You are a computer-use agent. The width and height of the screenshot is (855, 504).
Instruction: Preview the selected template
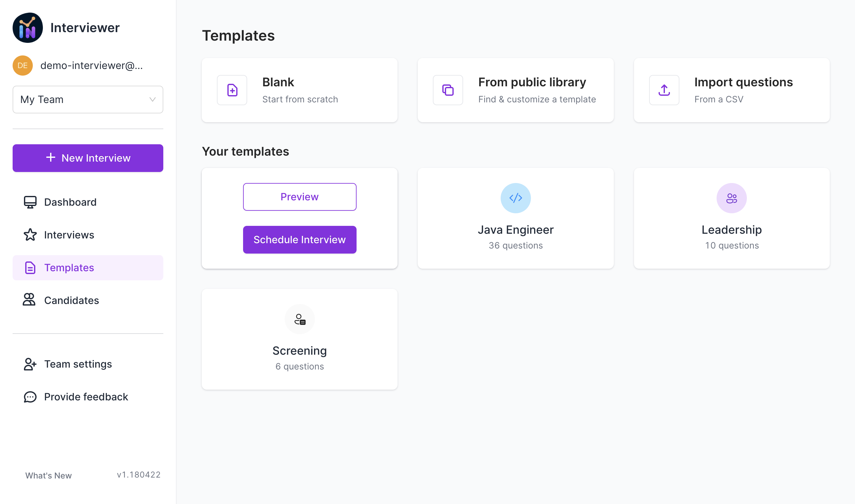pyautogui.click(x=300, y=197)
